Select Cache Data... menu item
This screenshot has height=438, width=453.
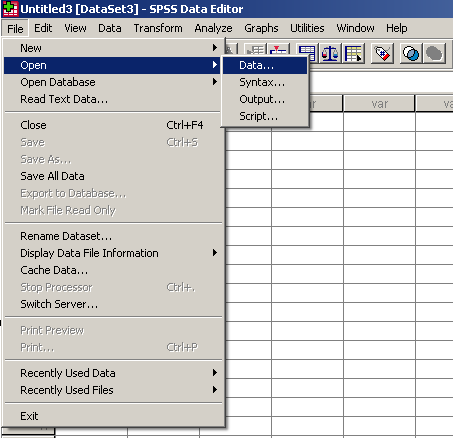112,270
